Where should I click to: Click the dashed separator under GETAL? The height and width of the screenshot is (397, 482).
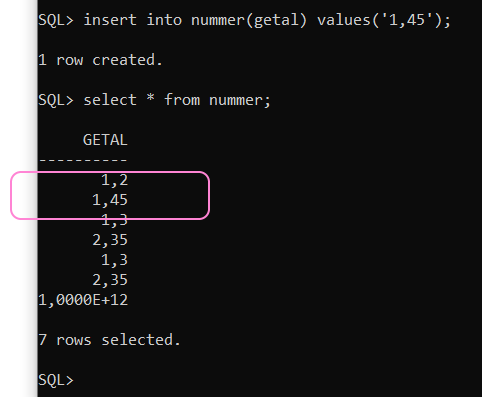tap(83, 160)
